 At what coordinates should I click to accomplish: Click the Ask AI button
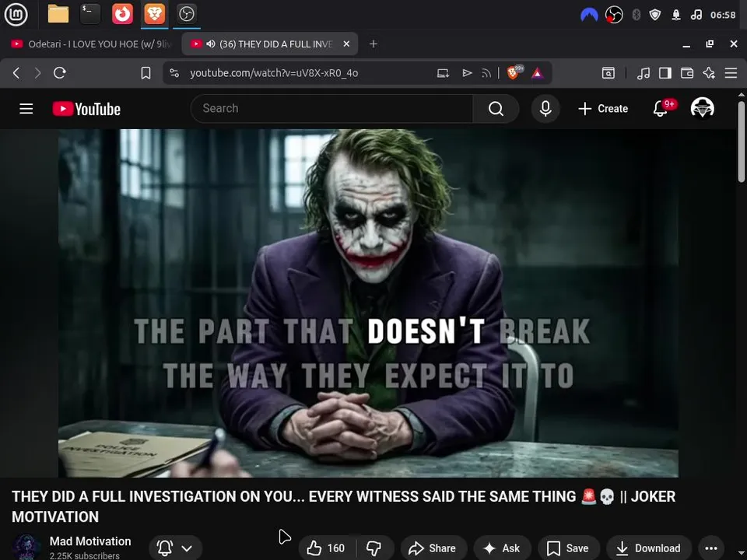point(502,548)
